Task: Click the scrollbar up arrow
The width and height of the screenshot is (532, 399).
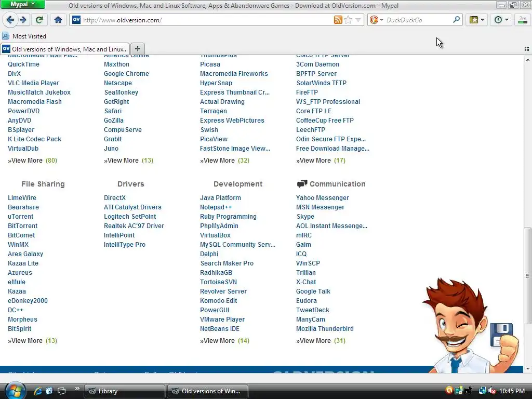Action: tap(527, 60)
